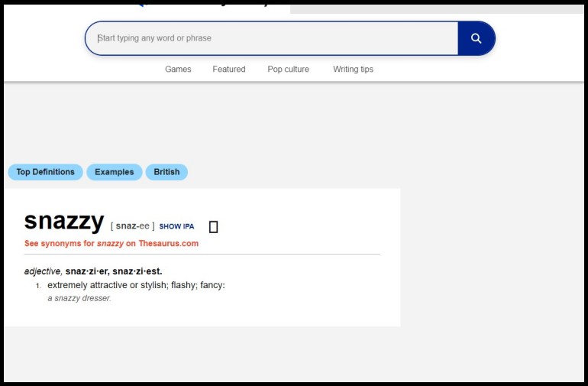Jump to Top Definitions tab
This screenshot has width=588, height=386.
pyautogui.click(x=46, y=172)
